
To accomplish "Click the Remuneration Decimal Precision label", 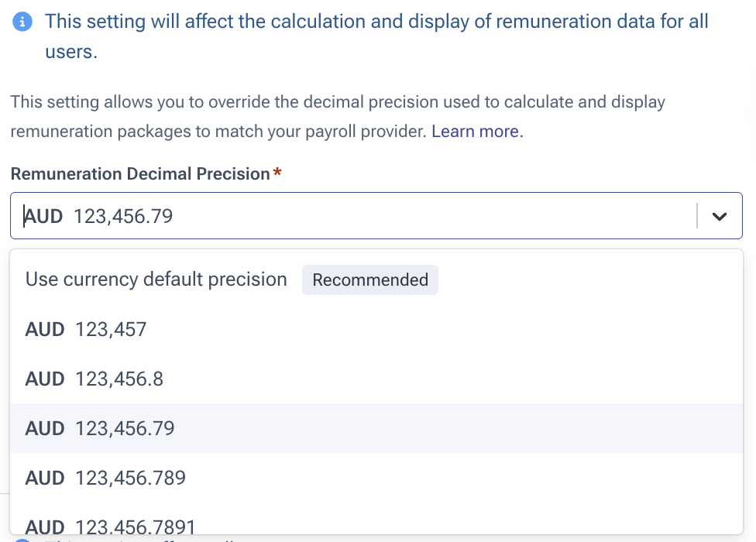I will (139, 174).
